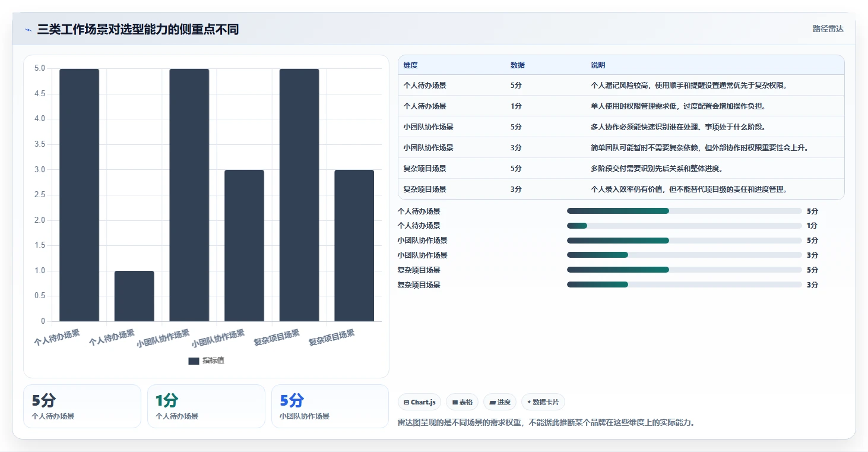The height and width of the screenshot is (452, 868).
Task: Open the blue 5分 小团队协作场景 data card
Action: tap(330, 406)
